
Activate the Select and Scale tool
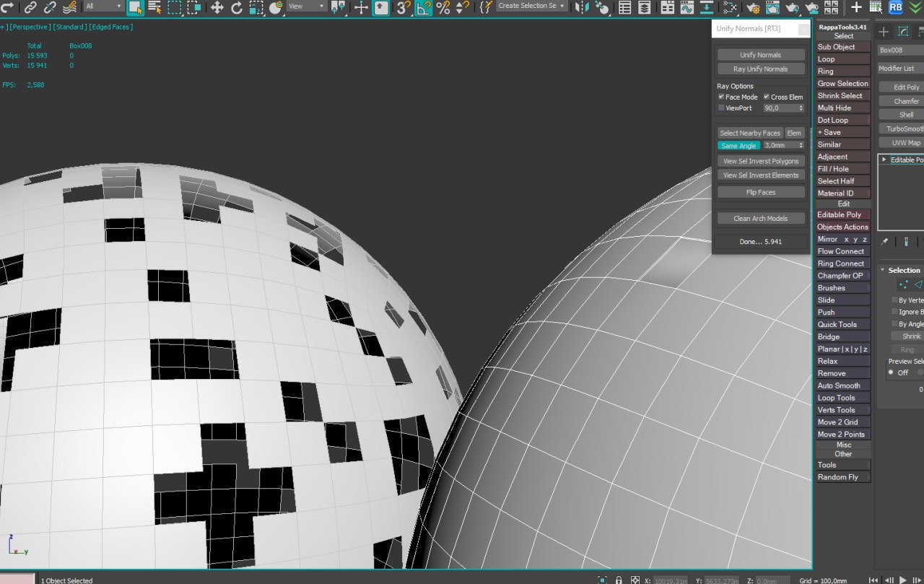[256, 7]
